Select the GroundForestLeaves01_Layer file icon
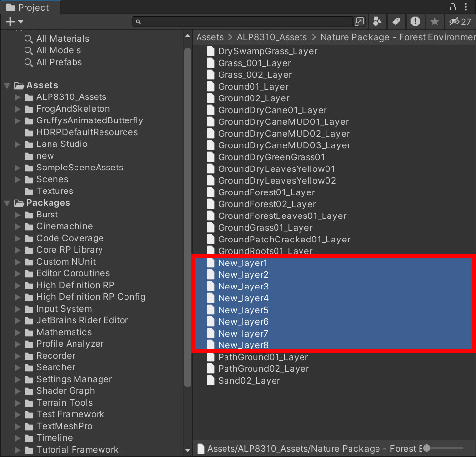Viewport: 476px width, 457px height. [211, 216]
